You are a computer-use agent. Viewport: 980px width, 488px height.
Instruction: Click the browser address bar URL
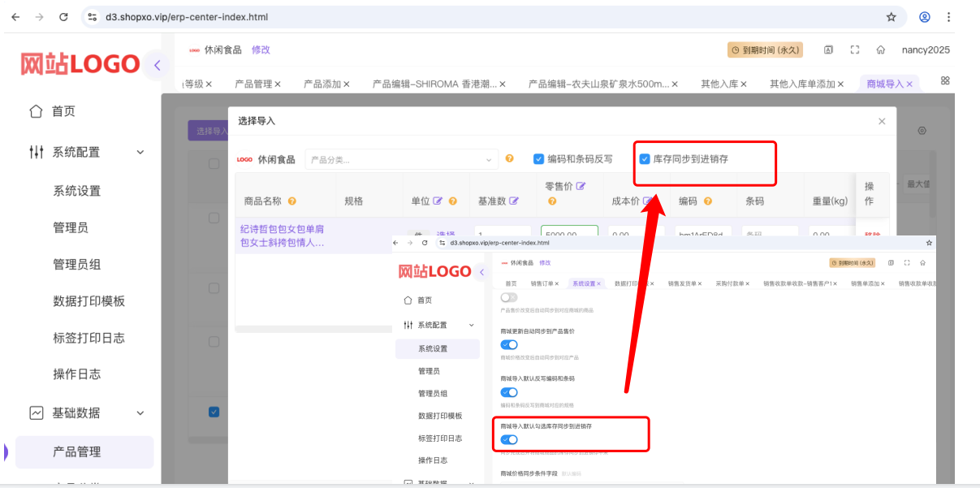(x=187, y=16)
